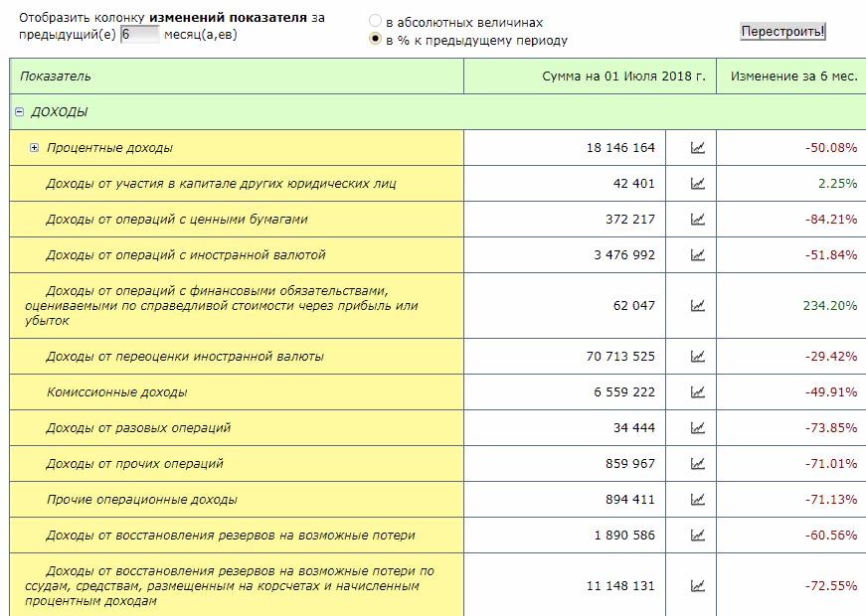Open chart for the 1 890 586 reserves row
Viewport: 866px width, 616px height.
click(698, 536)
